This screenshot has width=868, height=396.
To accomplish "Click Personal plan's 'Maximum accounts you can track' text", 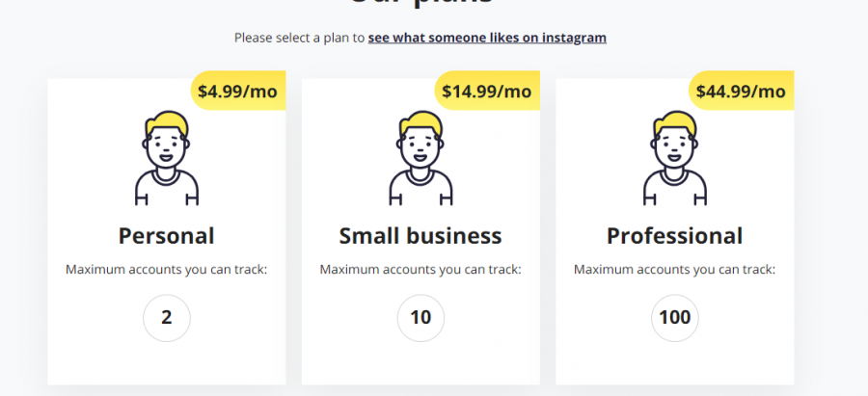I will 167,269.
